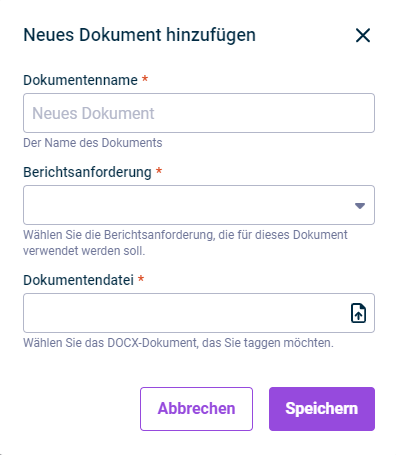Click the file upload icon in Dokumentendatei

[358, 313]
